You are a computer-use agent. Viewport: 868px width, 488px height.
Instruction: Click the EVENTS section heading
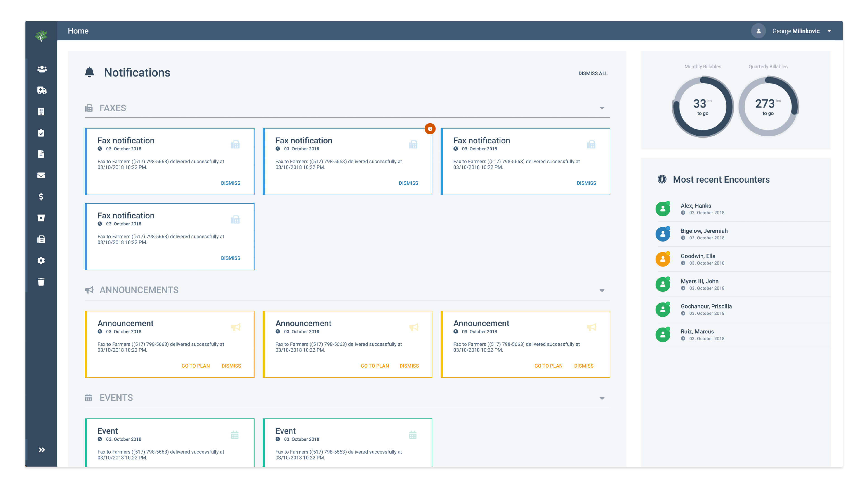click(x=116, y=398)
